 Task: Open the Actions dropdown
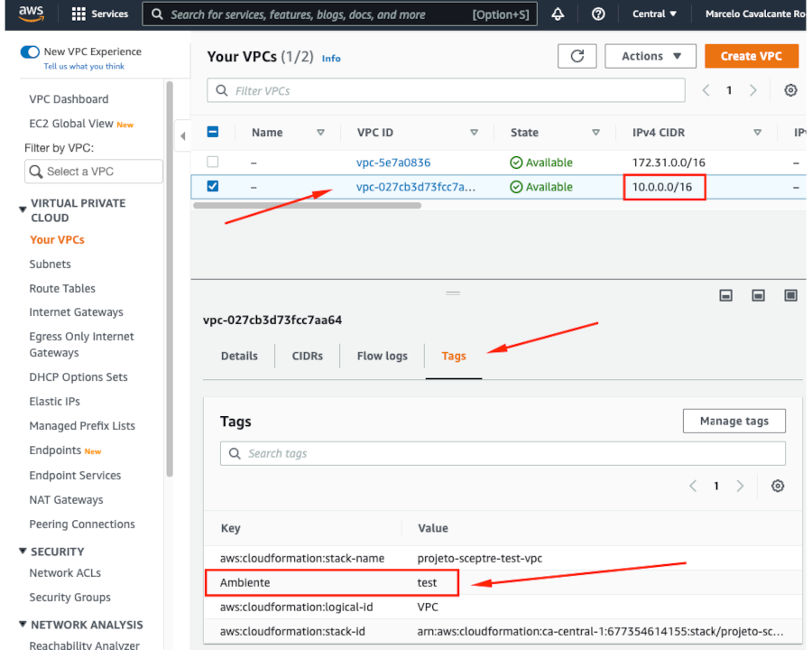(x=651, y=56)
